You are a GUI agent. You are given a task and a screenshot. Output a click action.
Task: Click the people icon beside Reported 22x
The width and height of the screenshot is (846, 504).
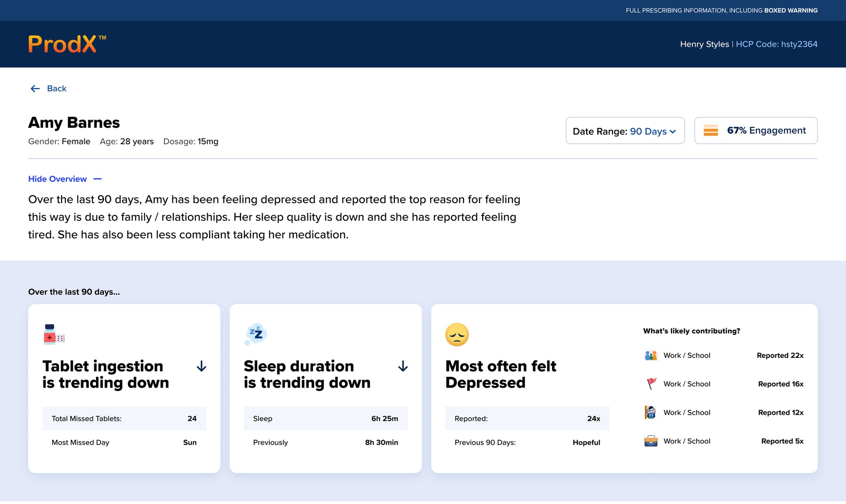coord(651,356)
